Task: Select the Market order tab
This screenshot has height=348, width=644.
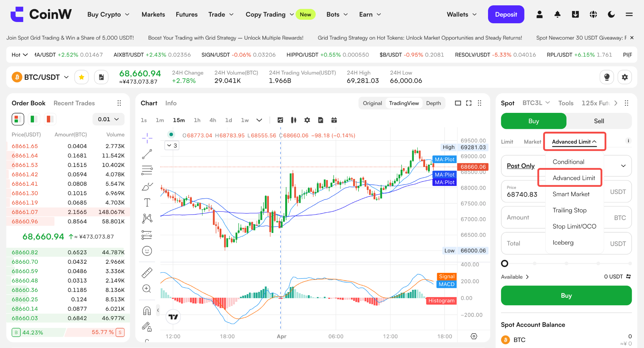Action: (532, 142)
